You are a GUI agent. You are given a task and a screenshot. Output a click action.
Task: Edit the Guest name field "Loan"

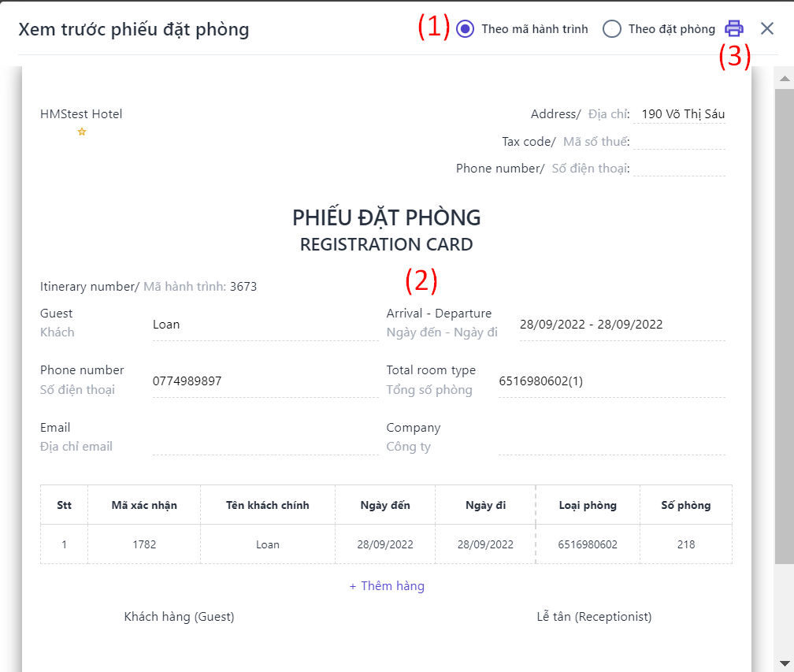point(265,325)
